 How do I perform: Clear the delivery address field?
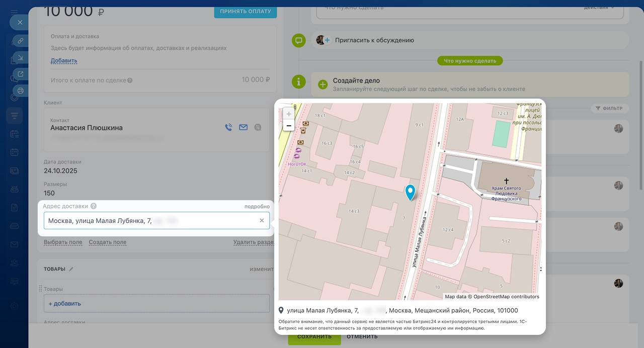tap(262, 221)
